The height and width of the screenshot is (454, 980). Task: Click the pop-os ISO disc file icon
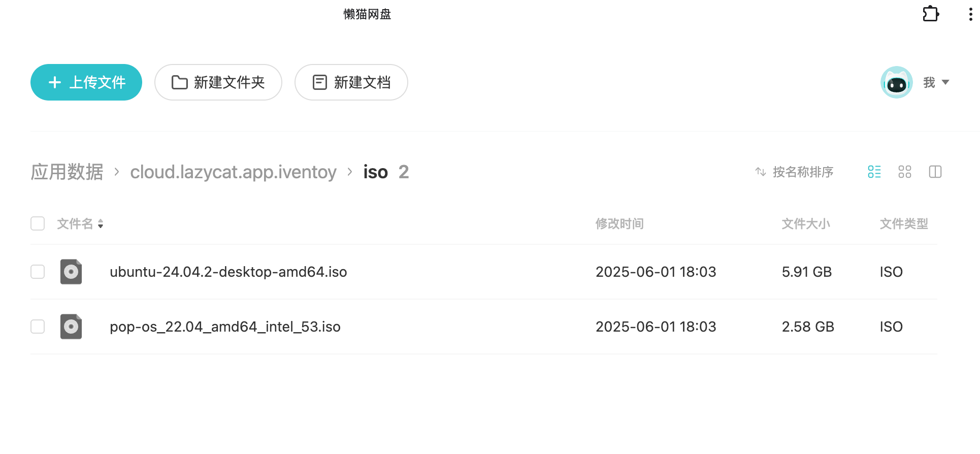[71, 327]
